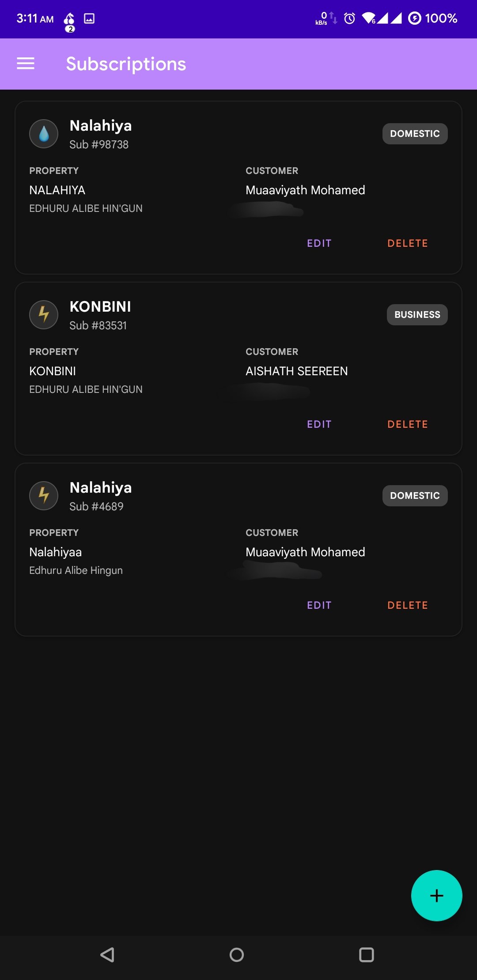477x980 pixels.
Task: Tap the Android home circle button
Action: pyautogui.click(x=237, y=955)
